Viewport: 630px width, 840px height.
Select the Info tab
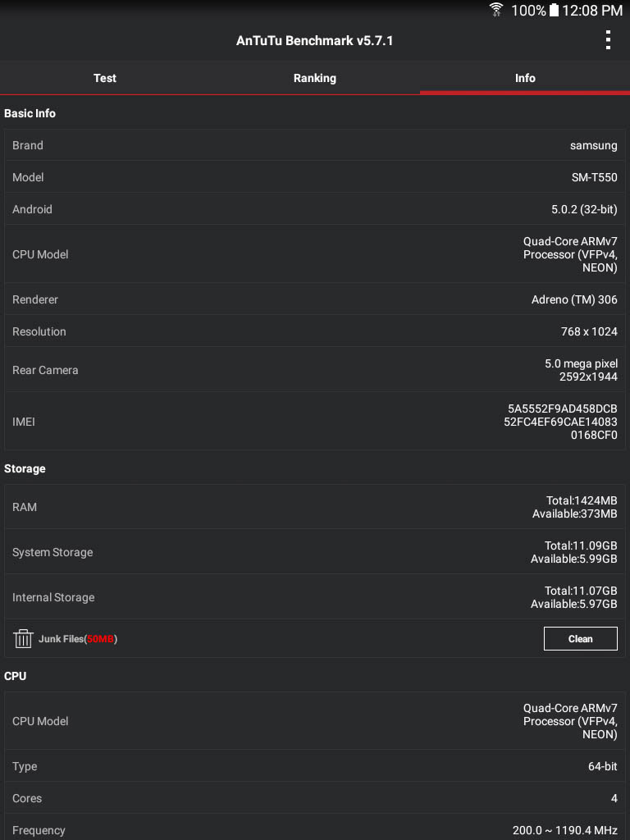coord(525,78)
